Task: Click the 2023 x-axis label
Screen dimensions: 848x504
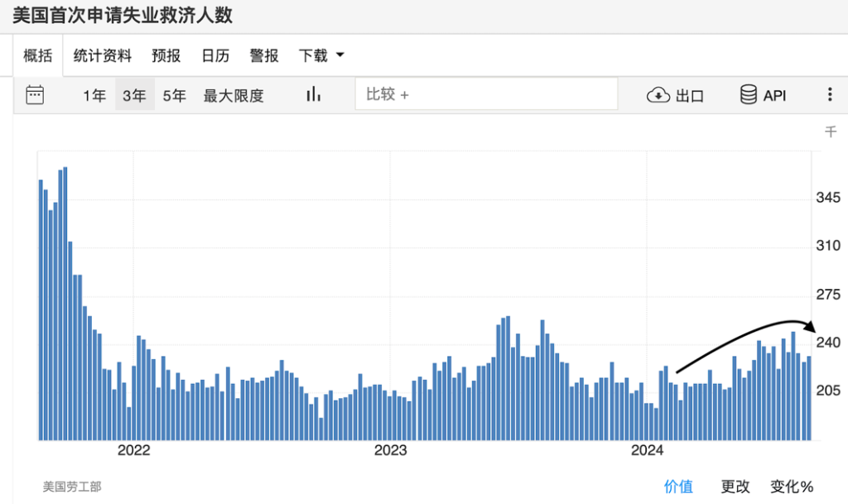Action: click(x=391, y=450)
